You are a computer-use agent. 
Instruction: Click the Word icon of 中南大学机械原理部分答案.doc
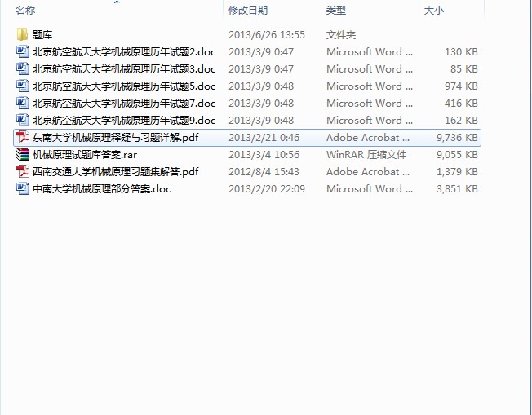coord(23,189)
